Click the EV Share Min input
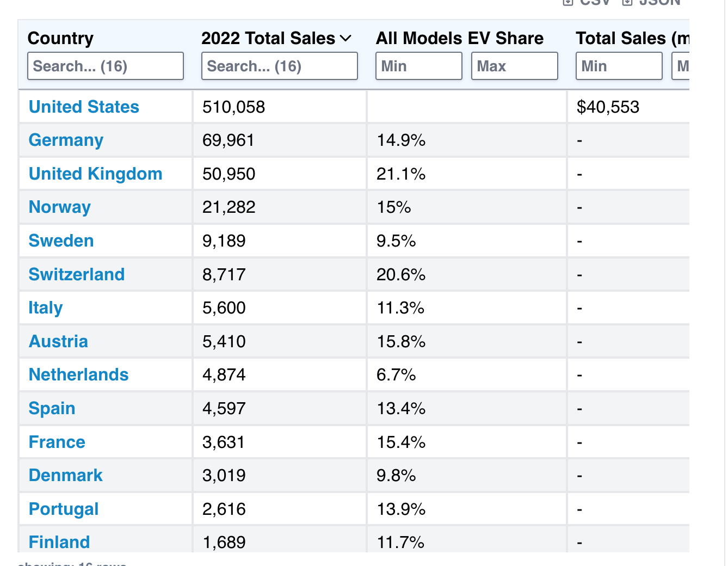The height and width of the screenshot is (566, 728). [x=418, y=66]
